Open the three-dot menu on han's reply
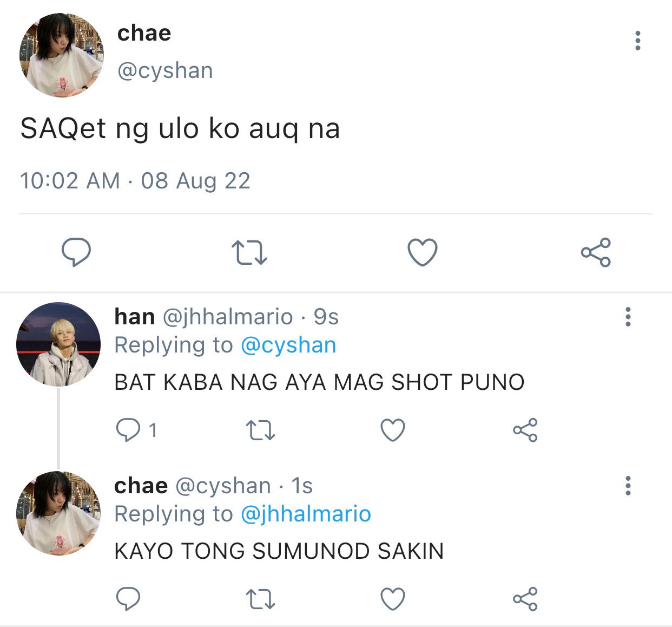Image resolution: width=672 pixels, height=627 pixels. [628, 317]
